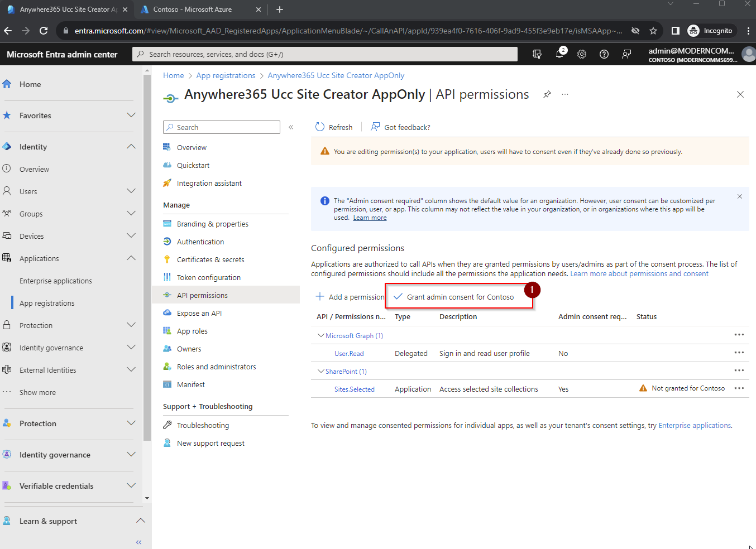Image resolution: width=756 pixels, height=549 pixels.
Task: Open the User.Read permission link
Action: click(x=349, y=354)
